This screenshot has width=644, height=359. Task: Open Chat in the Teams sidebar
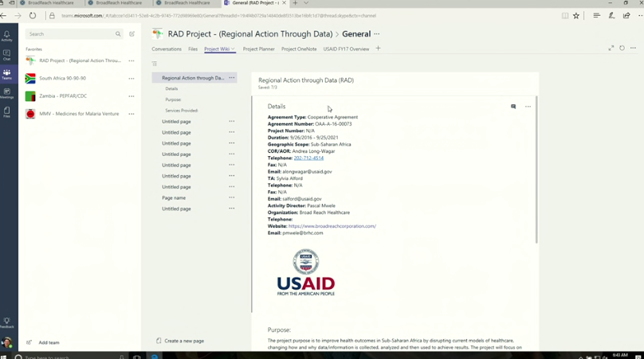(x=7, y=55)
